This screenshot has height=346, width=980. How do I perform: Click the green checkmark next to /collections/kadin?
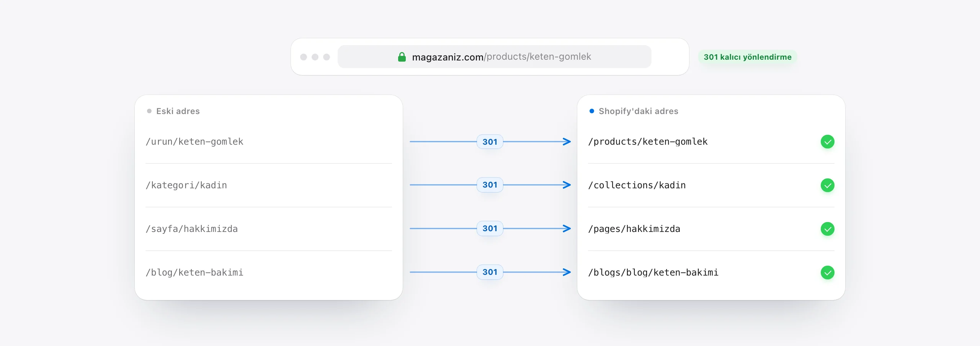[x=827, y=185]
